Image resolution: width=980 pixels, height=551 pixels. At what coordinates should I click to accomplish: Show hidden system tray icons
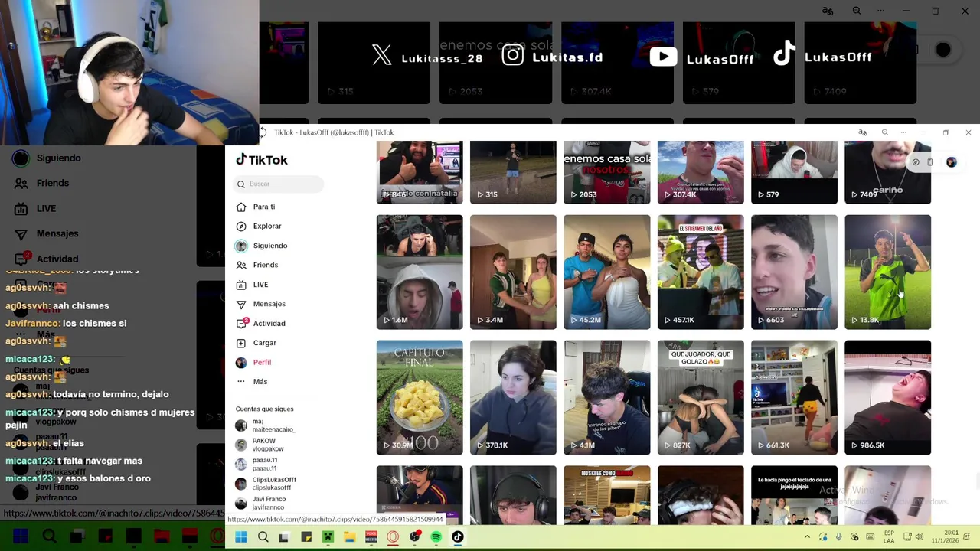point(807,537)
